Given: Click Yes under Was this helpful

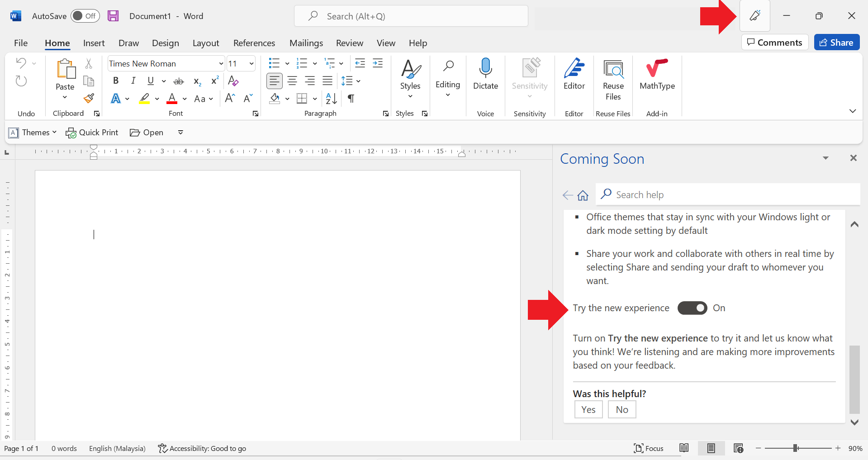Looking at the screenshot, I should [x=588, y=409].
